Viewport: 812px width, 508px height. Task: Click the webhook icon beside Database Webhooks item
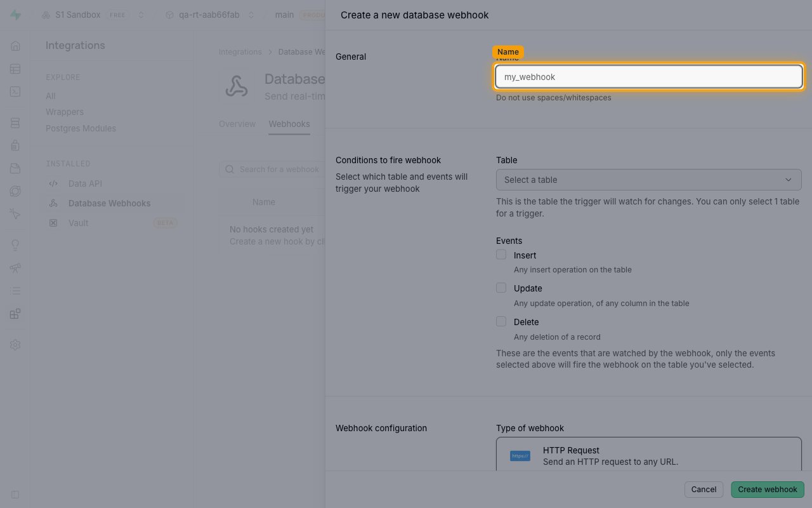point(53,203)
